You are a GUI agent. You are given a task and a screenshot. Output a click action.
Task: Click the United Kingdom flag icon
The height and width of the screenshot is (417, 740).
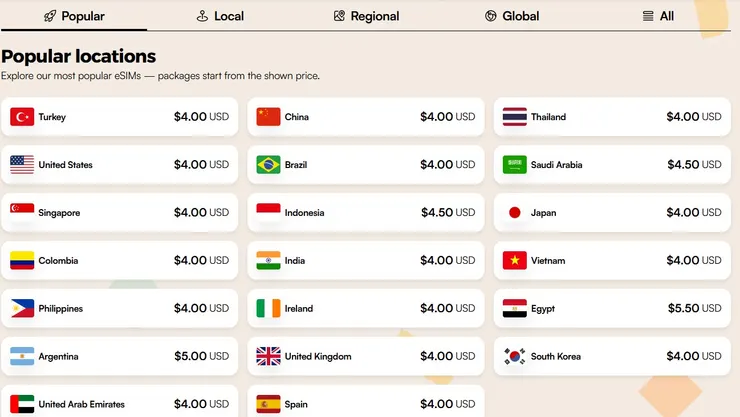point(268,357)
